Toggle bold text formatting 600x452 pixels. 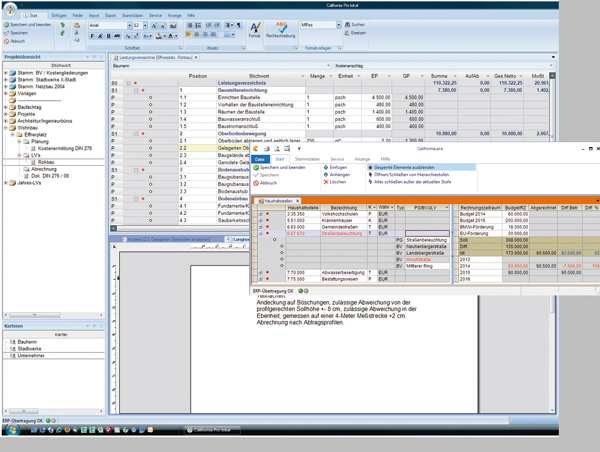pos(93,36)
